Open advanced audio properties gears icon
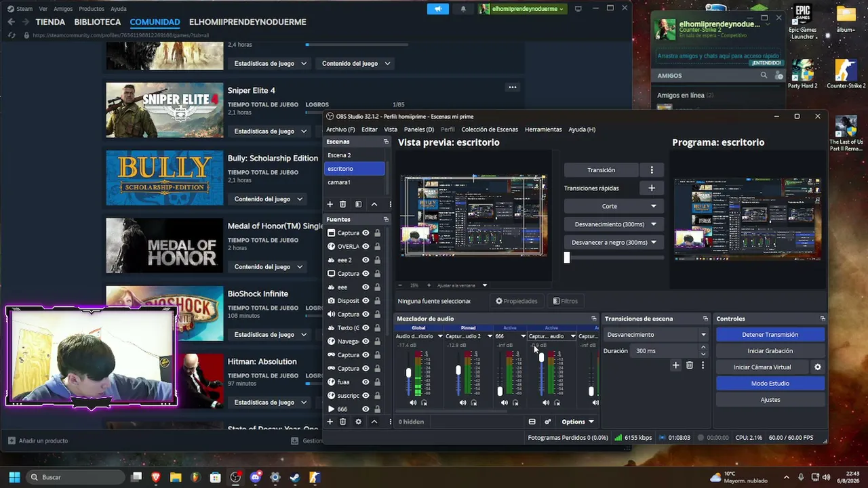 pyautogui.click(x=548, y=422)
